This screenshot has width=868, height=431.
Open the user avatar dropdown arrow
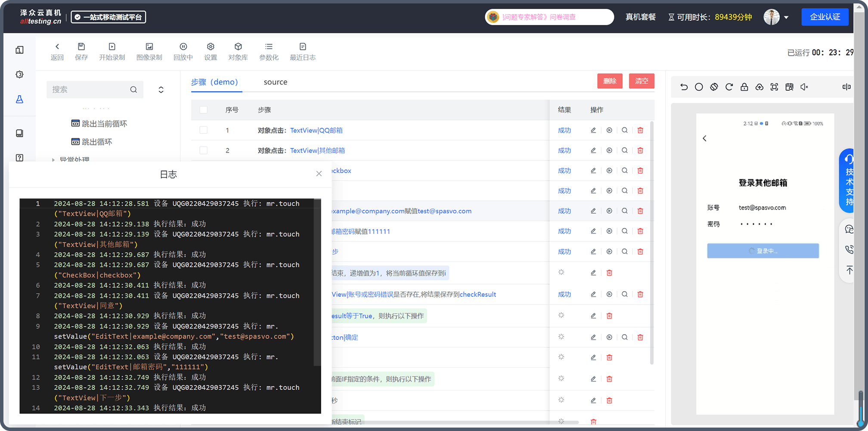pos(786,18)
